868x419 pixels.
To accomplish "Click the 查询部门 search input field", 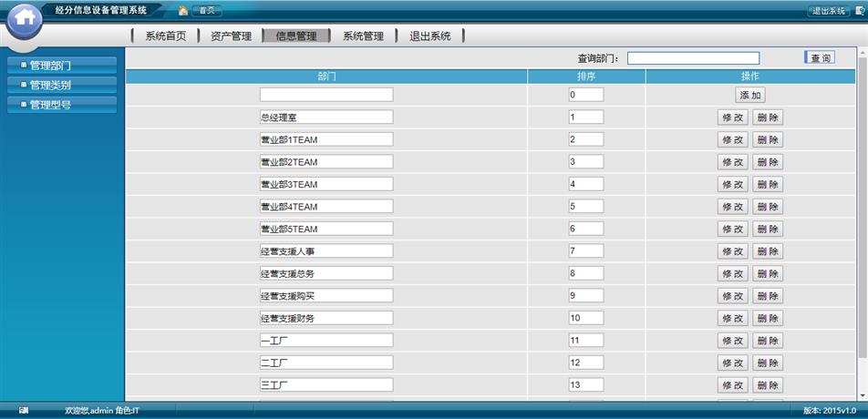I will click(x=693, y=58).
